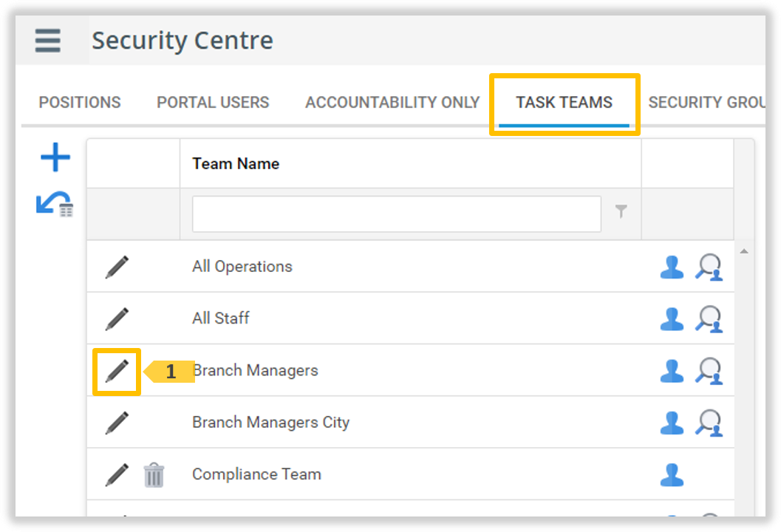Click the user search icon on the All Operations row

709,267
